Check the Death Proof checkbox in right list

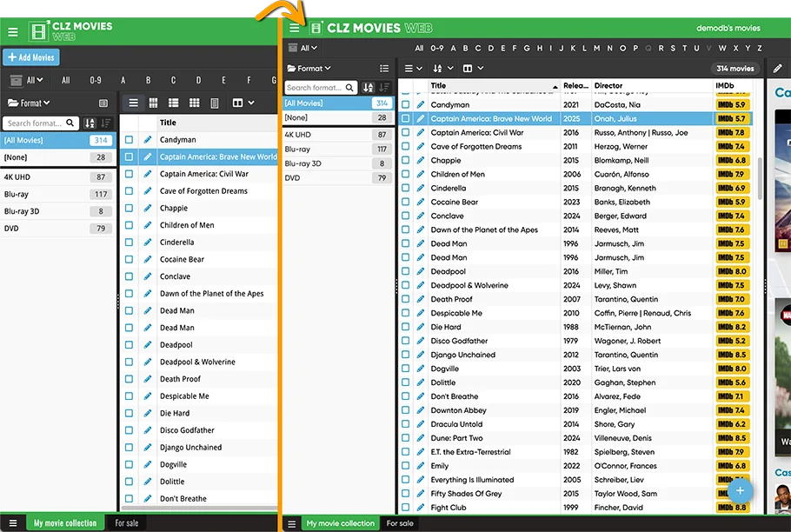point(406,299)
